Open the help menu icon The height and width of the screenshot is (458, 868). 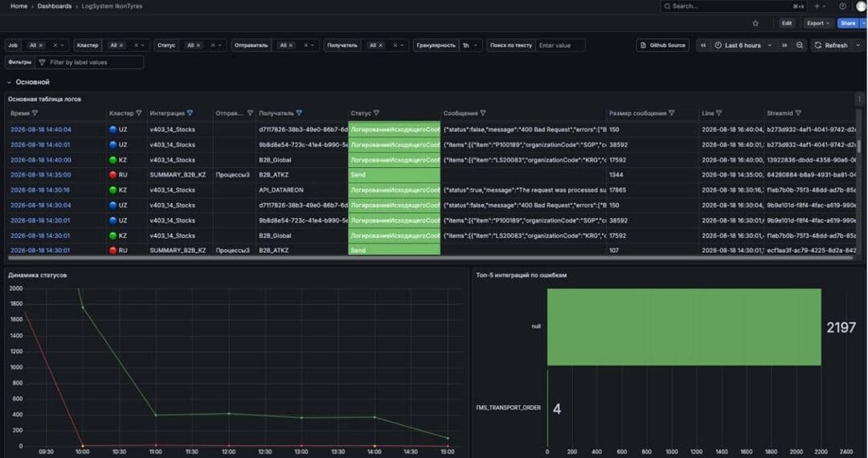tap(842, 6)
